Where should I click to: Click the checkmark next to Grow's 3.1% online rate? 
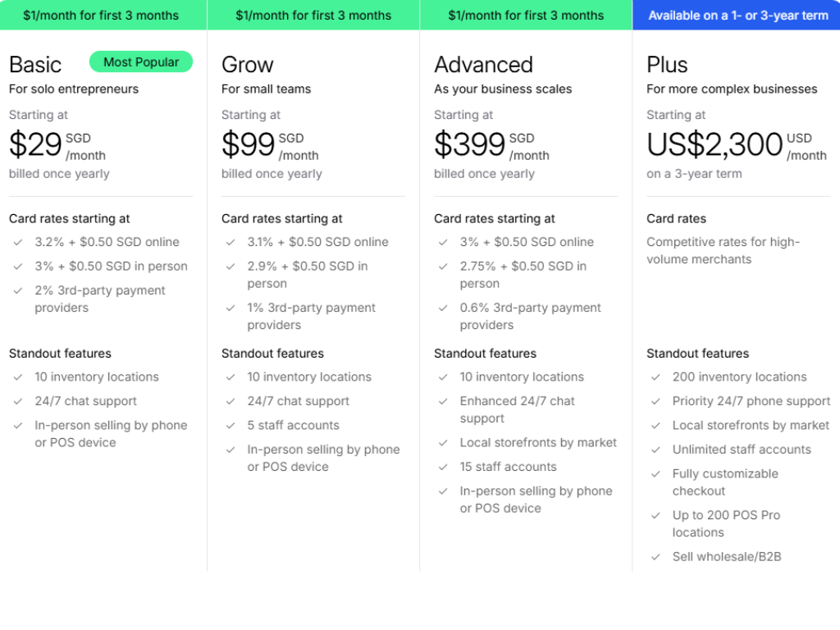(231, 242)
